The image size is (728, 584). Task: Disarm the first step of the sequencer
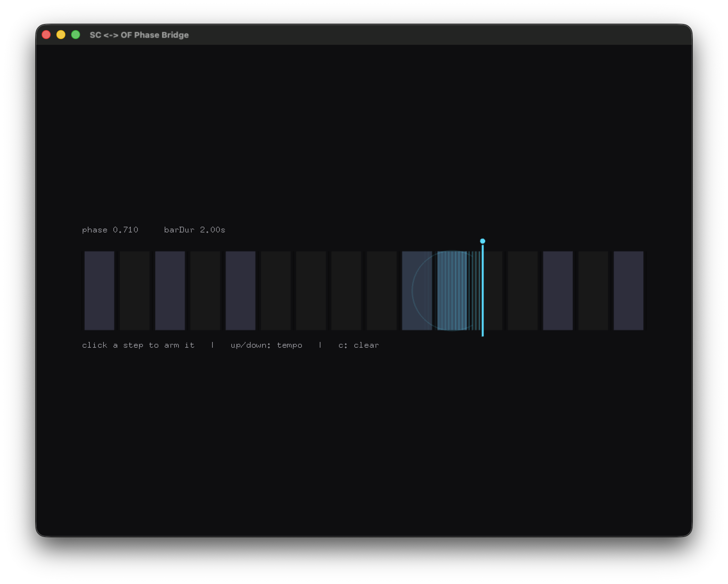[x=99, y=290]
